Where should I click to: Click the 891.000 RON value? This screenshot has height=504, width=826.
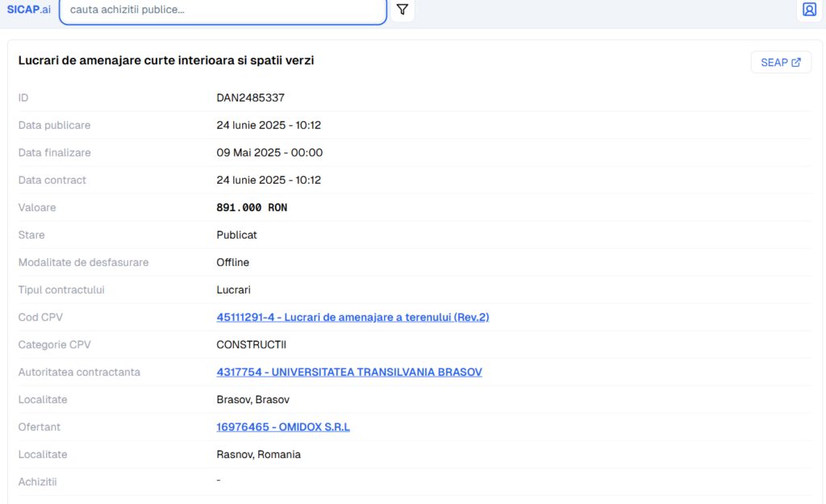click(252, 207)
